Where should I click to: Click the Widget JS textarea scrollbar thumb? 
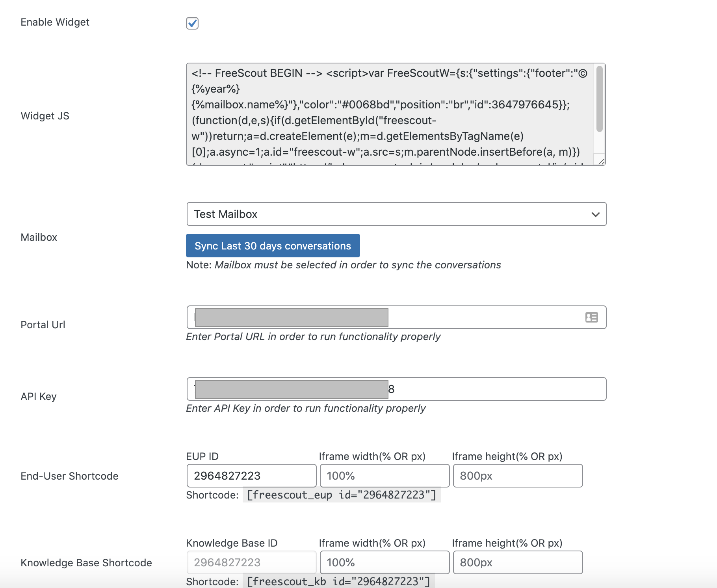(x=600, y=99)
